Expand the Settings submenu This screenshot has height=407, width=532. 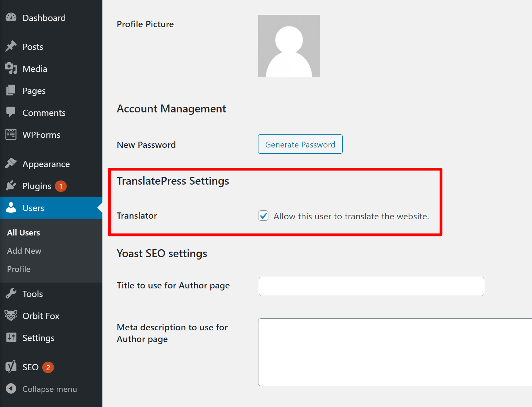pyautogui.click(x=38, y=338)
